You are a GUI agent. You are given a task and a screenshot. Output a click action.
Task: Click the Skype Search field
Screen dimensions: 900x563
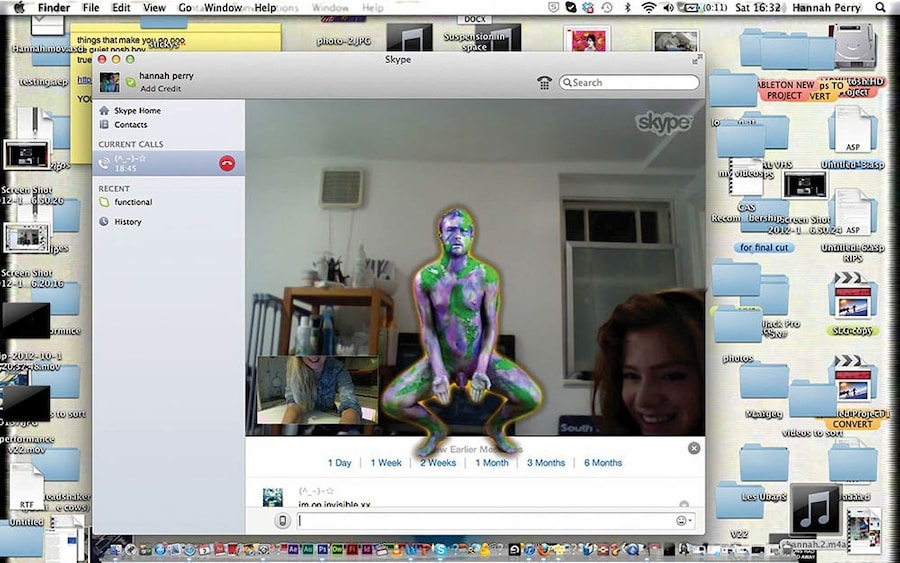tap(630, 83)
